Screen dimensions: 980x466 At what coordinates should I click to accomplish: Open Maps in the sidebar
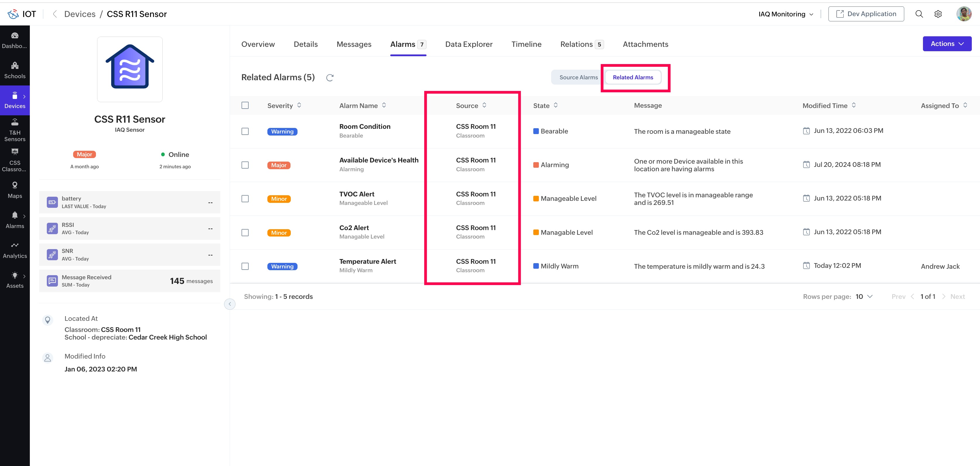pyautogui.click(x=15, y=190)
